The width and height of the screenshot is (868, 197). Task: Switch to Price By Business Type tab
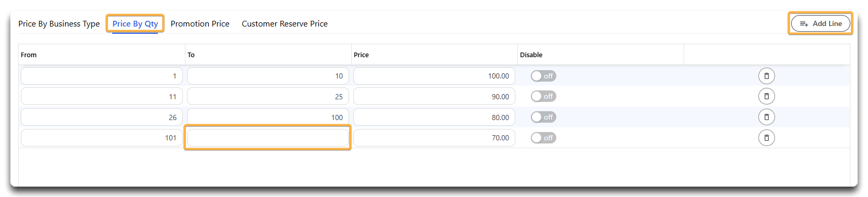tap(59, 24)
